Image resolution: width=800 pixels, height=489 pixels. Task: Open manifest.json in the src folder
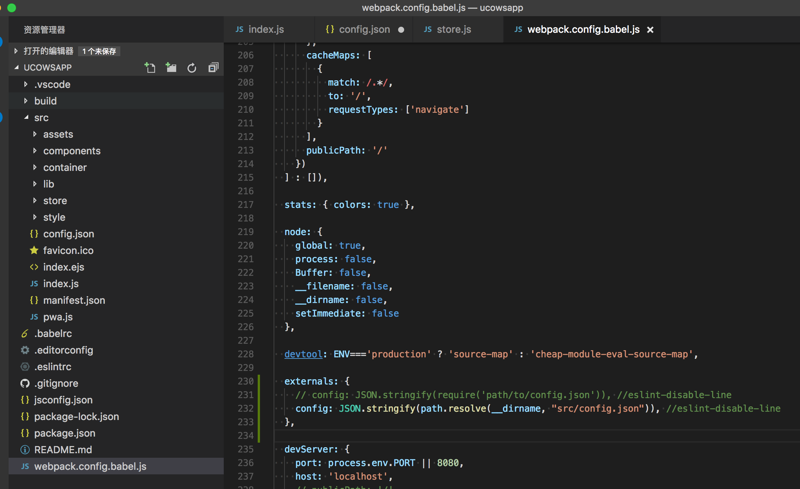(x=73, y=301)
